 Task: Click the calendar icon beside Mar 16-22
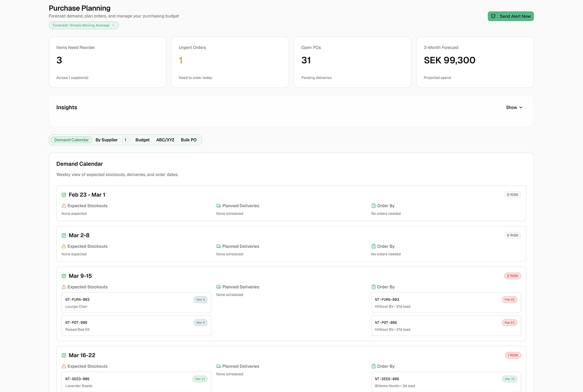[x=64, y=355]
